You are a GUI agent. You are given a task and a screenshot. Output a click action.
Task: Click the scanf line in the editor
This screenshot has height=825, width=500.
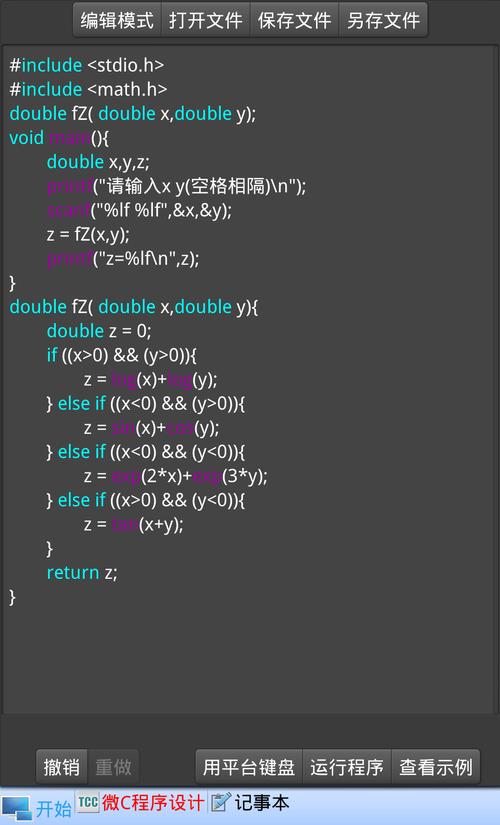pos(139,210)
